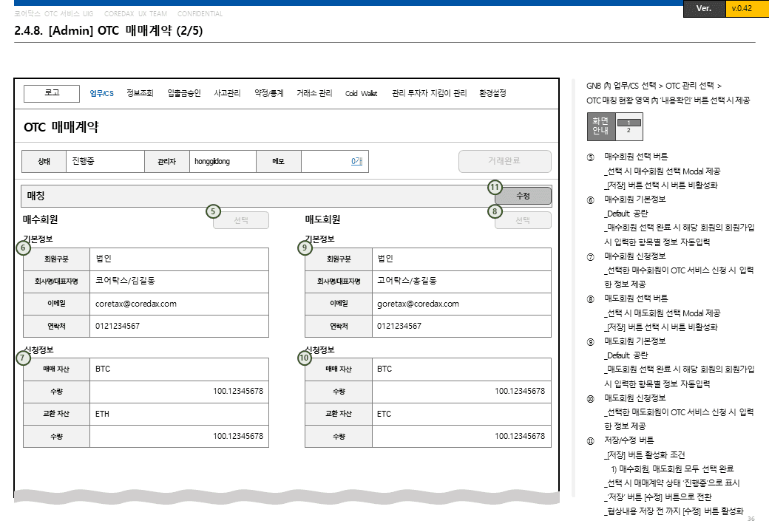
Task: Open the 입출금승인 menu
Action: click(184, 93)
